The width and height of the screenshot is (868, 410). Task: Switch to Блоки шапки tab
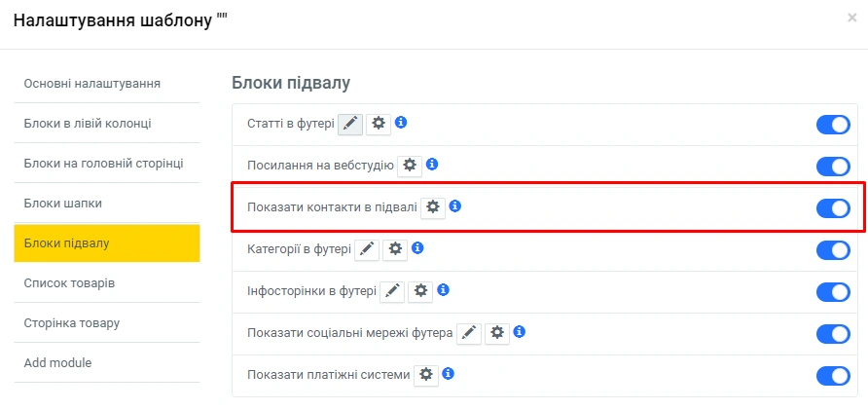click(x=63, y=204)
